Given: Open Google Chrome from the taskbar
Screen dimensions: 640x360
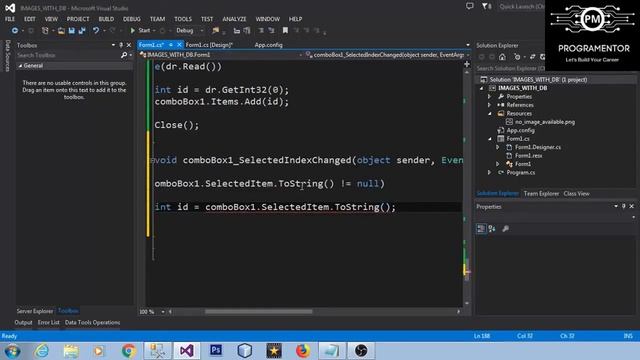Looking at the screenshot, I should (x=129, y=351).
